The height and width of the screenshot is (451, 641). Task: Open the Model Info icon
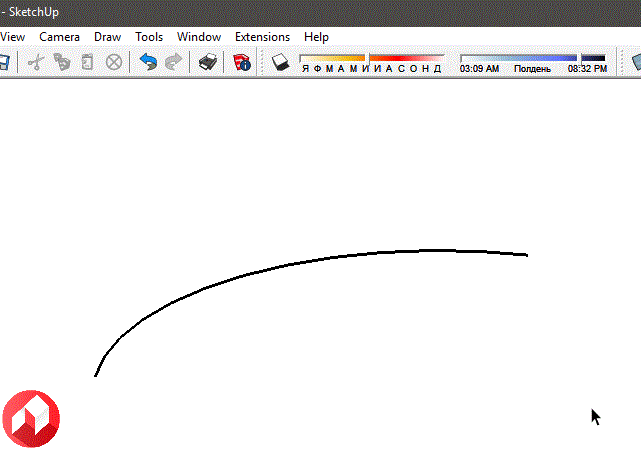click(242, 62)
